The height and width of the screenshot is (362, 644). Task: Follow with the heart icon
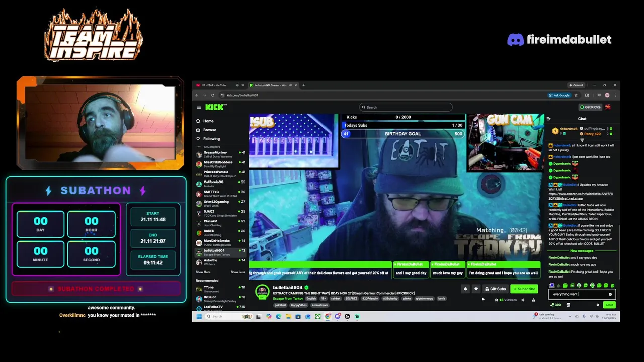[x=476, y=289]
